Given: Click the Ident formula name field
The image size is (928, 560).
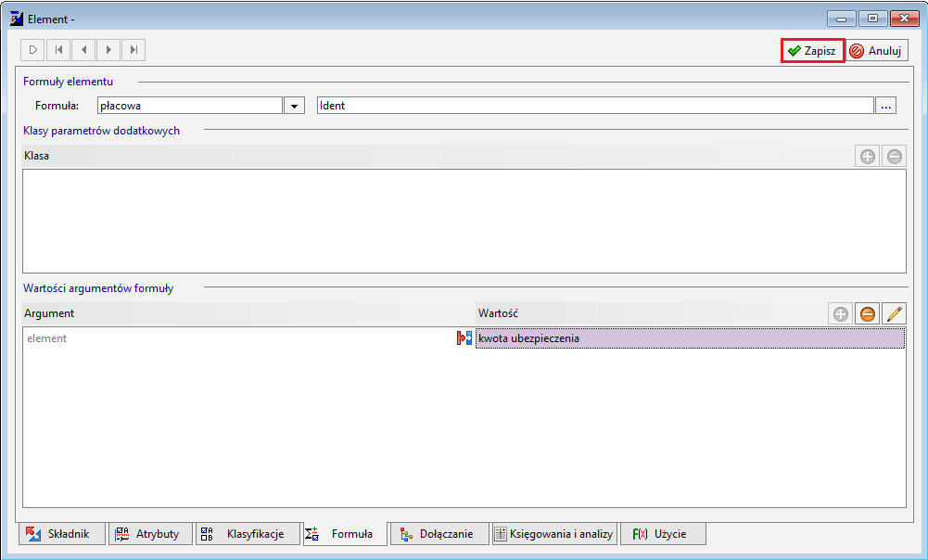Looking at the screenshot, I should coord(595,106).
